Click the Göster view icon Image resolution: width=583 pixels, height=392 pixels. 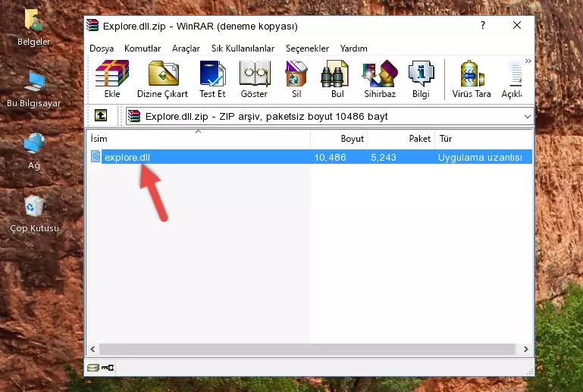pos(254,79)
